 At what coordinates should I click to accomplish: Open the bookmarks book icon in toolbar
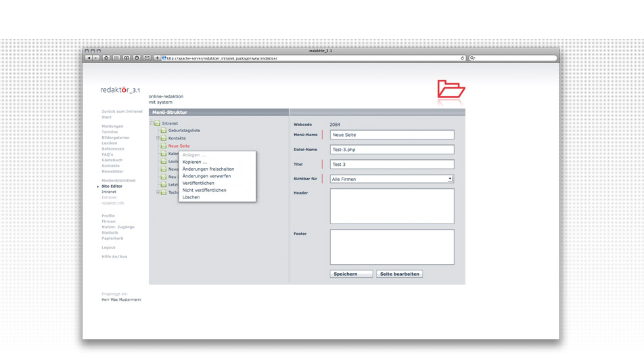click(x=127, y=58)
